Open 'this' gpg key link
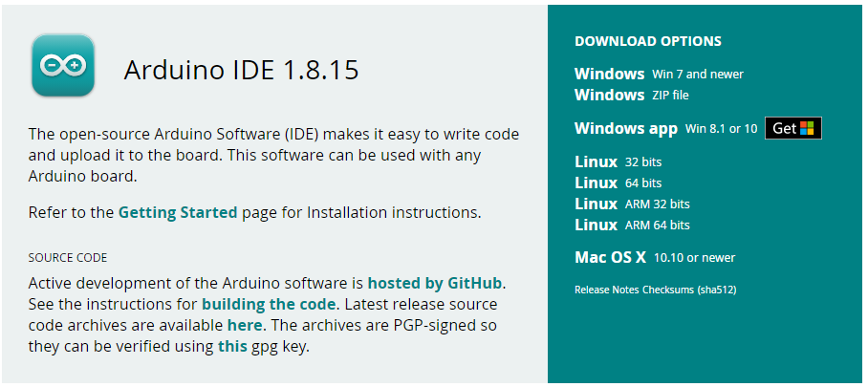 tap(232, 347)
